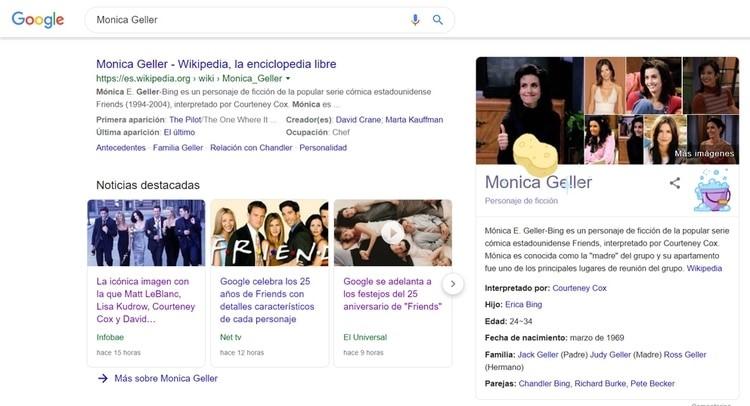Open Courteney Cox link
750x406 pixels.
579,288
